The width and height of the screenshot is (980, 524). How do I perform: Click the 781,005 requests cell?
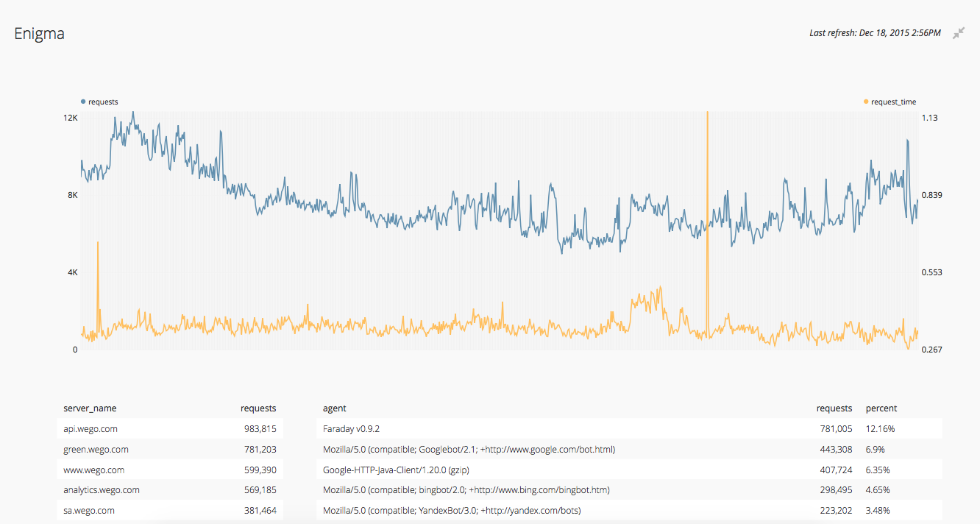click(x=837, y=428)
